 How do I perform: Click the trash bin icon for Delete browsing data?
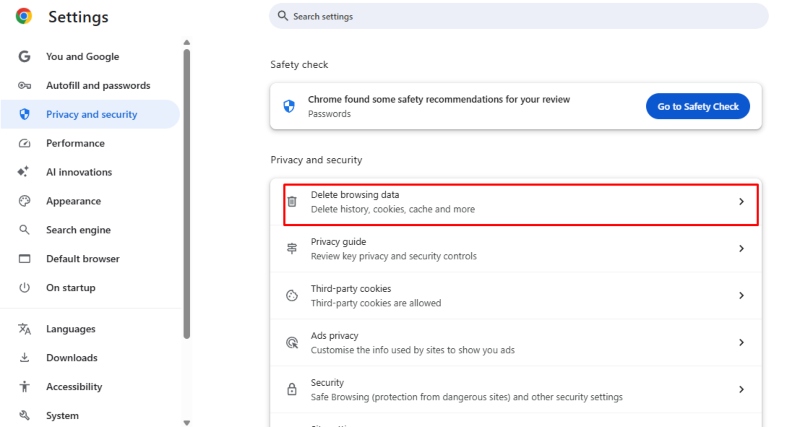pos(292,202)
